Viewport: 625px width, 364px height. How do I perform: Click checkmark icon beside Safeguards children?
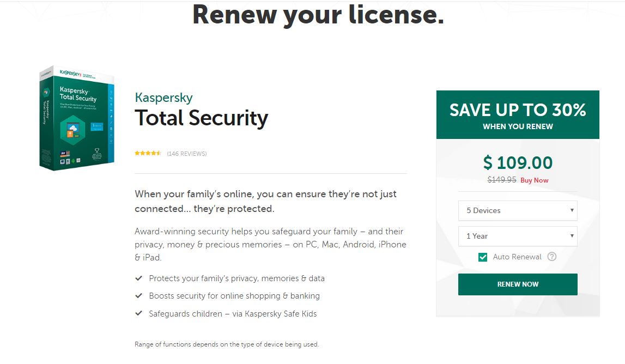click(x=139, y=314)
